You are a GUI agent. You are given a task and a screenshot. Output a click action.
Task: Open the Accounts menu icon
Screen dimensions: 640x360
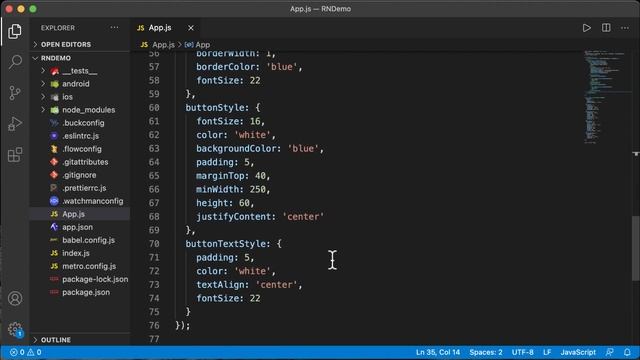(x=15, y=298)
